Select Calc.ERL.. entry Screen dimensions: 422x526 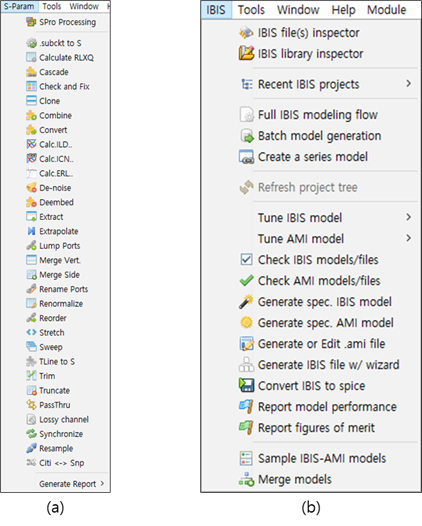55,173
